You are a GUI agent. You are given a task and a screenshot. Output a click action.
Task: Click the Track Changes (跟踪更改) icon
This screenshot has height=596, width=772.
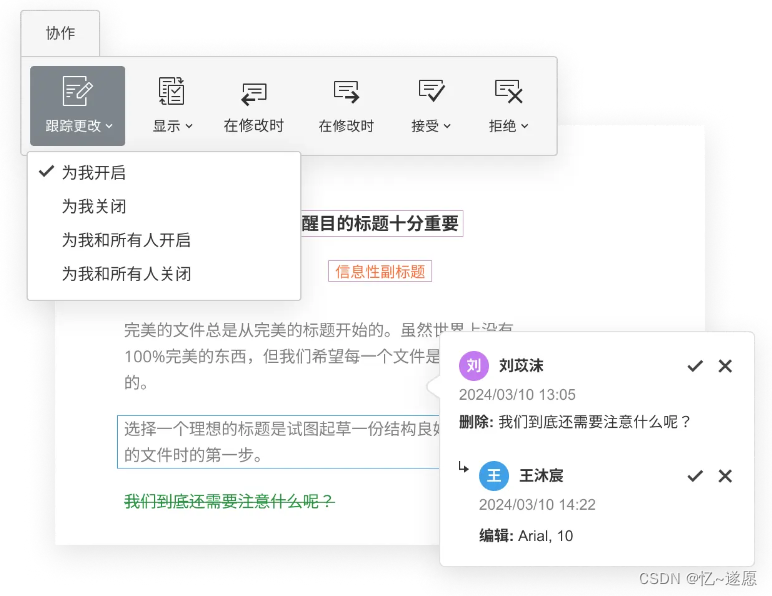(x=77, y=91)
